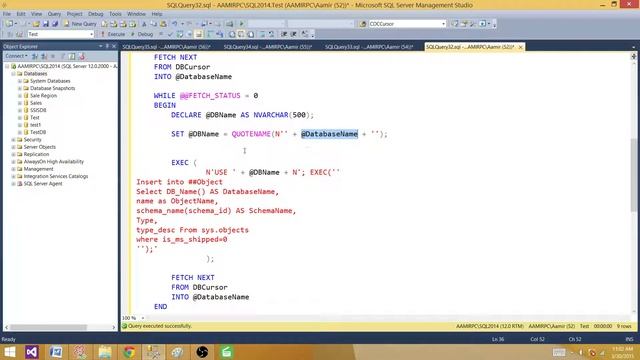Open the Window menu
Screen dimensions: 640x360
136,14
